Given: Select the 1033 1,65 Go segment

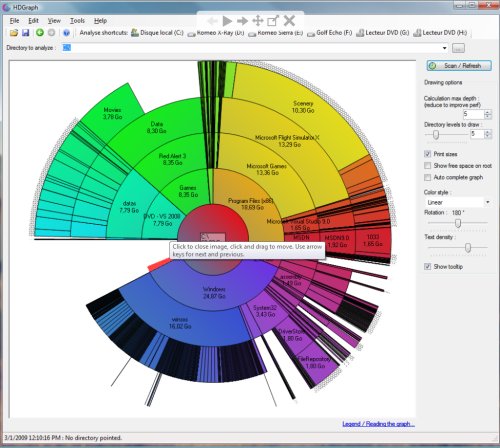Looking at the screenshot, I should pyautogui.click(x=373, y=240).
